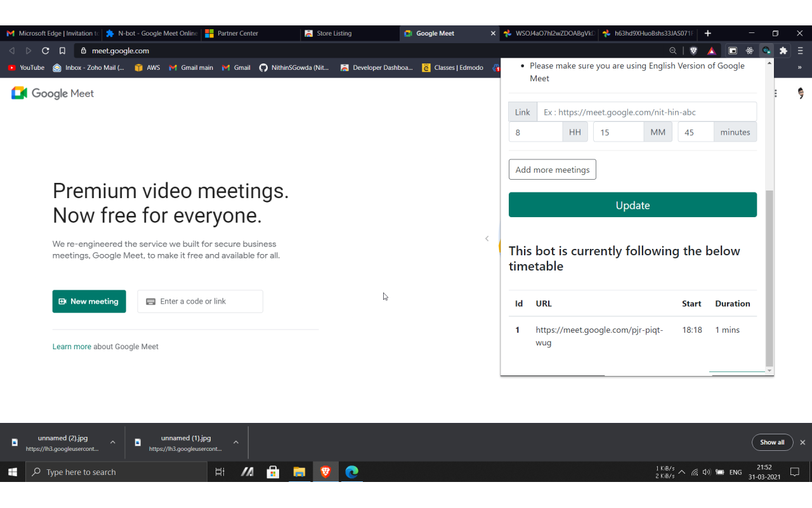The width and height of the screenshot is (812, 508).
Task: Open the Inbox - Zoho Mail bookmark
Action: coord(88,67)
